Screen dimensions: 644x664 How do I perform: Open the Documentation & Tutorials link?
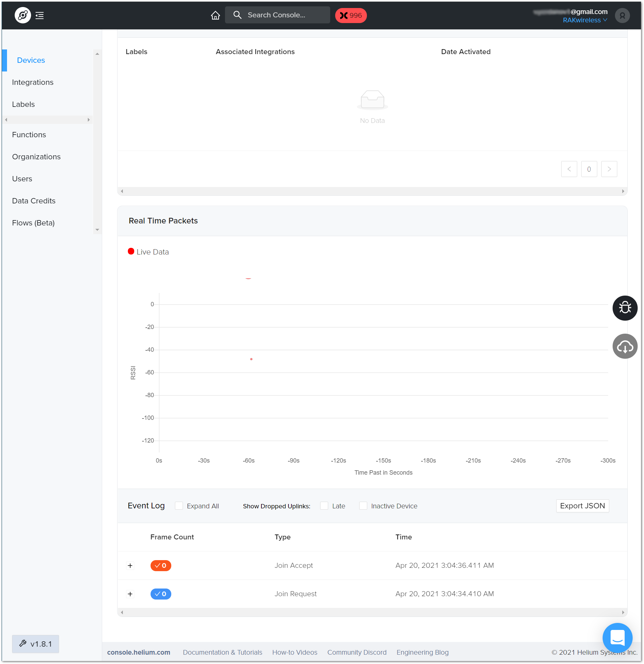222,652
